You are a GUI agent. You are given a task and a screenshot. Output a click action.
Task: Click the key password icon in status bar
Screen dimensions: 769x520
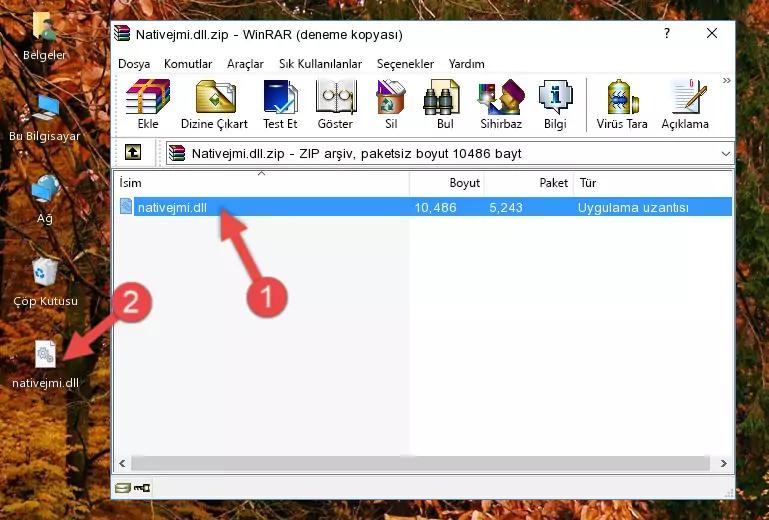pos(142,488)
